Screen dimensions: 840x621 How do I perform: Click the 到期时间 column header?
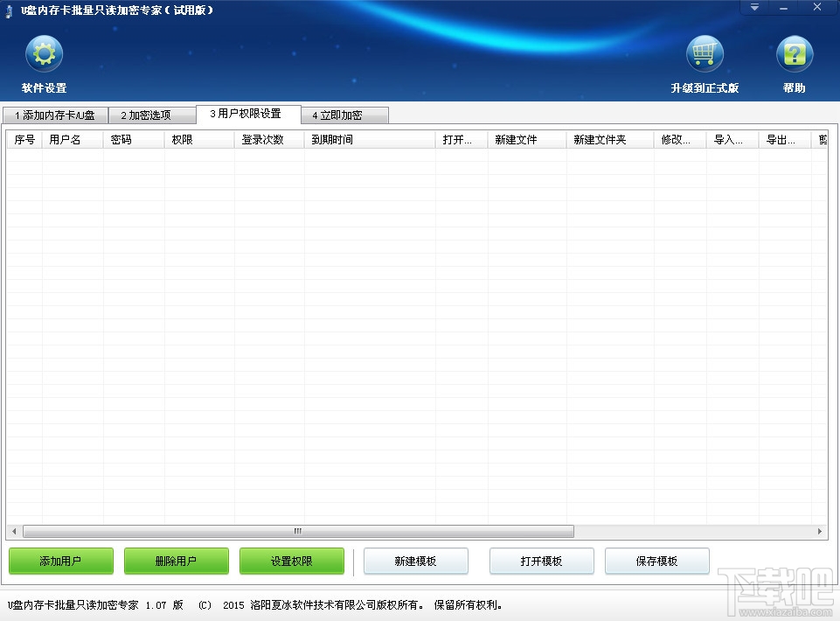pos(332,138)
